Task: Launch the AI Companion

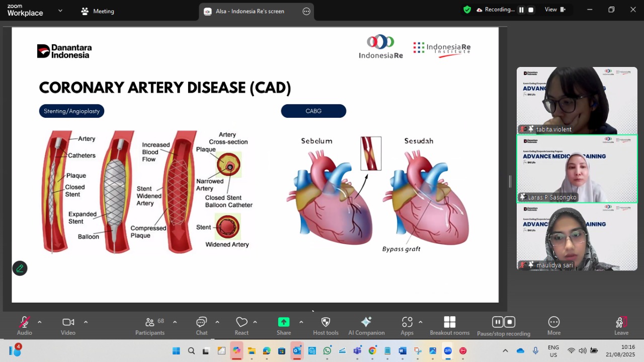Action: click(366, 326)
